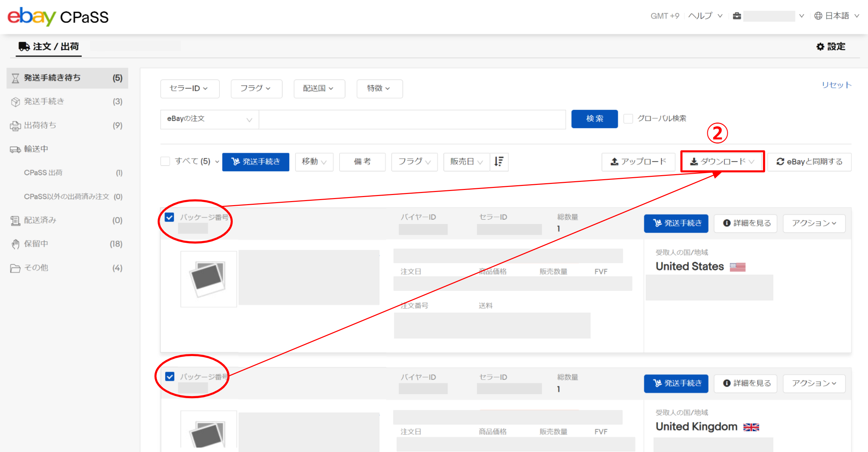Click the settings gear icon labeled 設定
Image resolution: width=868 pixels, height=452 pixels.
[820, 46]
